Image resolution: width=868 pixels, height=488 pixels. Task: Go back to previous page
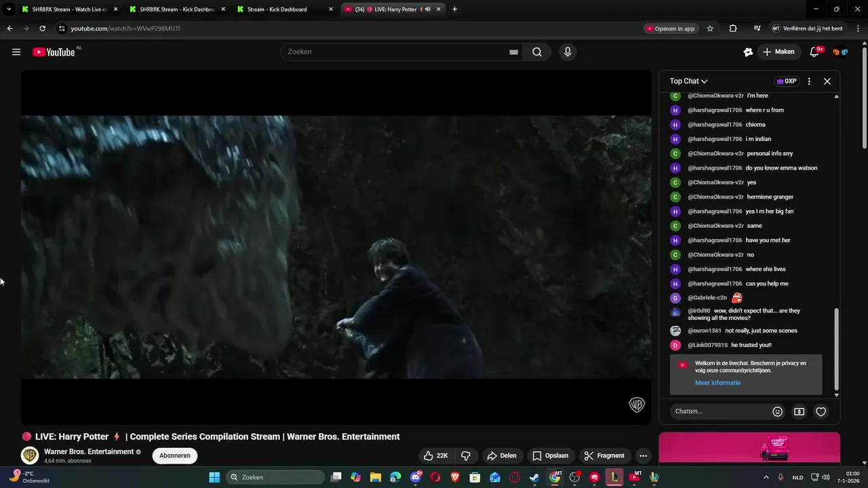pos(9,28)
